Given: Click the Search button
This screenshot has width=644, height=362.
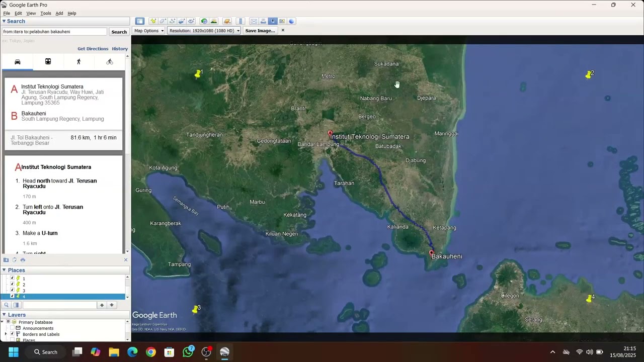Looking at the screenshot, I should click(x=119, y=32).
